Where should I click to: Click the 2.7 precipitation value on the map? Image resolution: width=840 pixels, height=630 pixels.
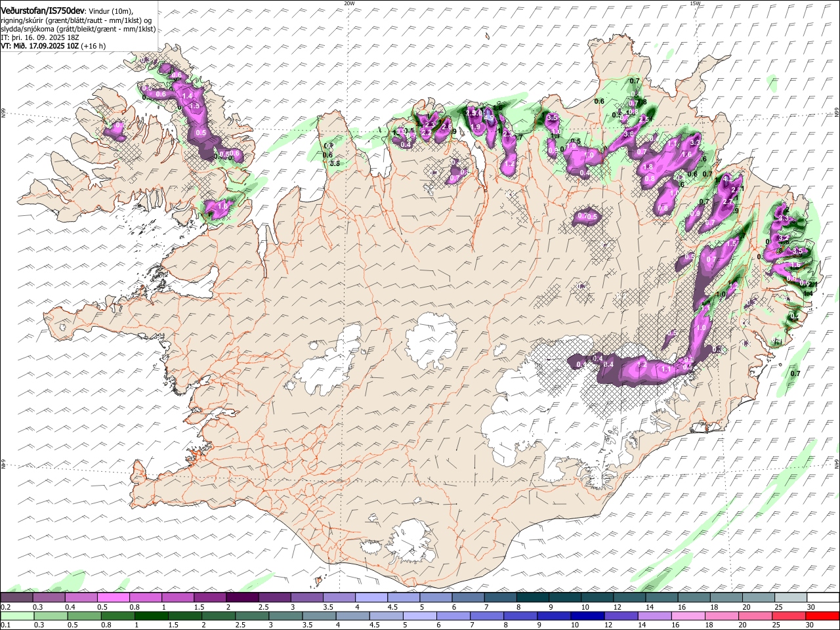(727, 202)
